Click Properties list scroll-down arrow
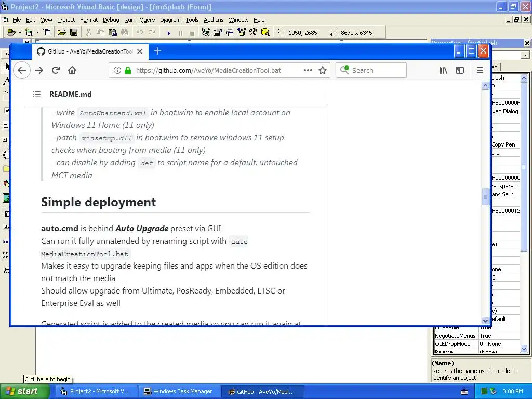 point(524,349)
